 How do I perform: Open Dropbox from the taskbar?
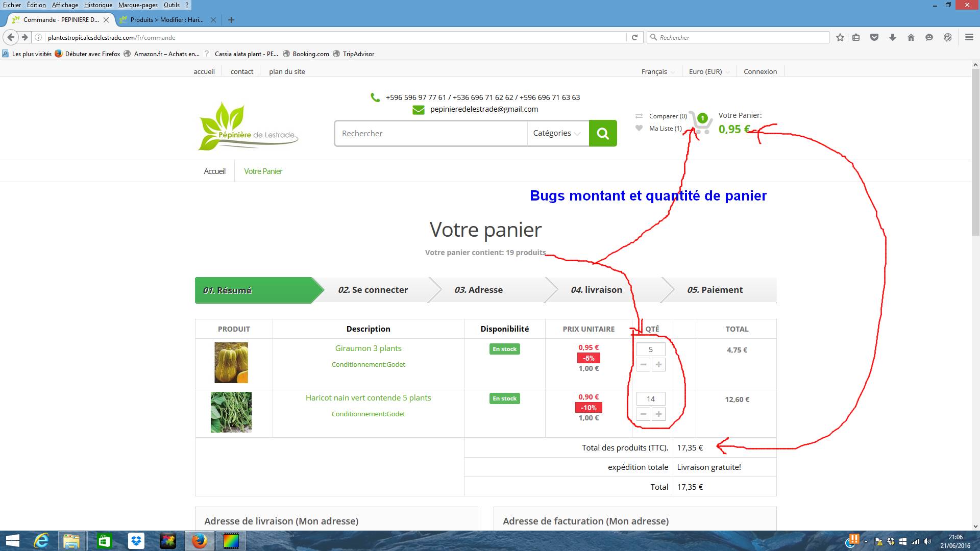136,541
